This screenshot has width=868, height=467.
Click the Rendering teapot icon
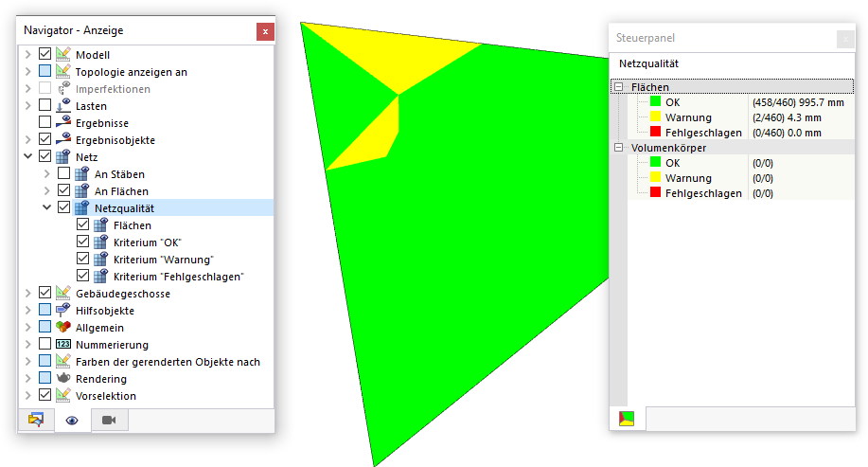coord(63,378)
